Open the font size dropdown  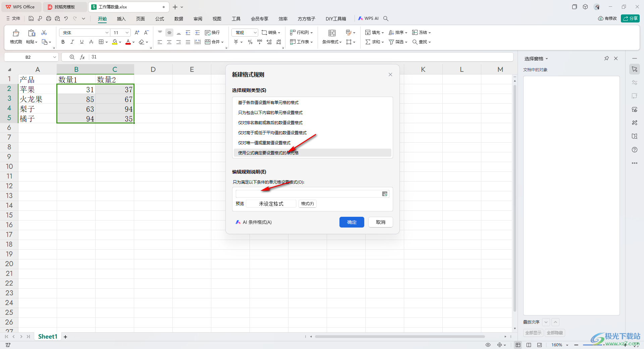point(127,33)
